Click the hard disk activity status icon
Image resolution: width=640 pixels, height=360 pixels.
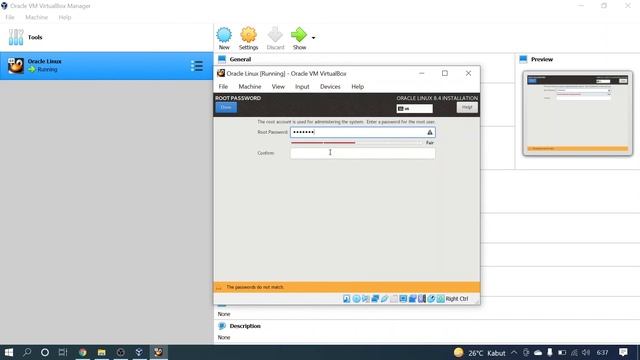tap(347, 299)
